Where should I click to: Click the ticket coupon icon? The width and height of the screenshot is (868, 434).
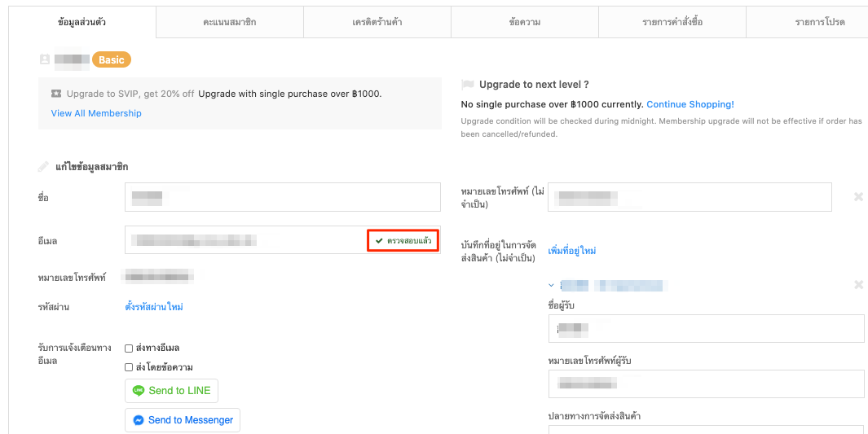[56, 94]
